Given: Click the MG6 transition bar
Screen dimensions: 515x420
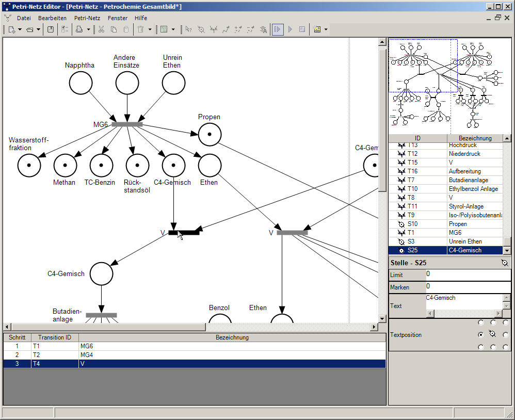Looking at the screenshot, I should [x=127, y=124].
